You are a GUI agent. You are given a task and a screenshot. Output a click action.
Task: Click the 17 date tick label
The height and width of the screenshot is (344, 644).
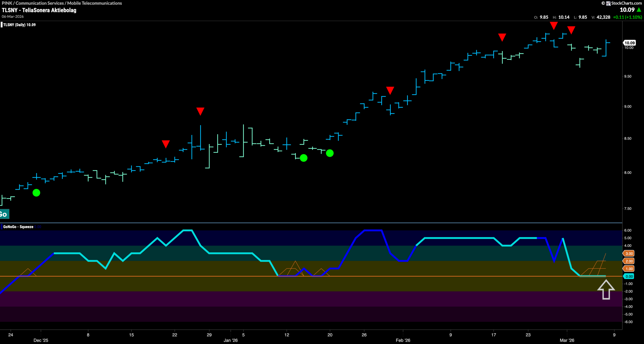[x=494, y=335]
